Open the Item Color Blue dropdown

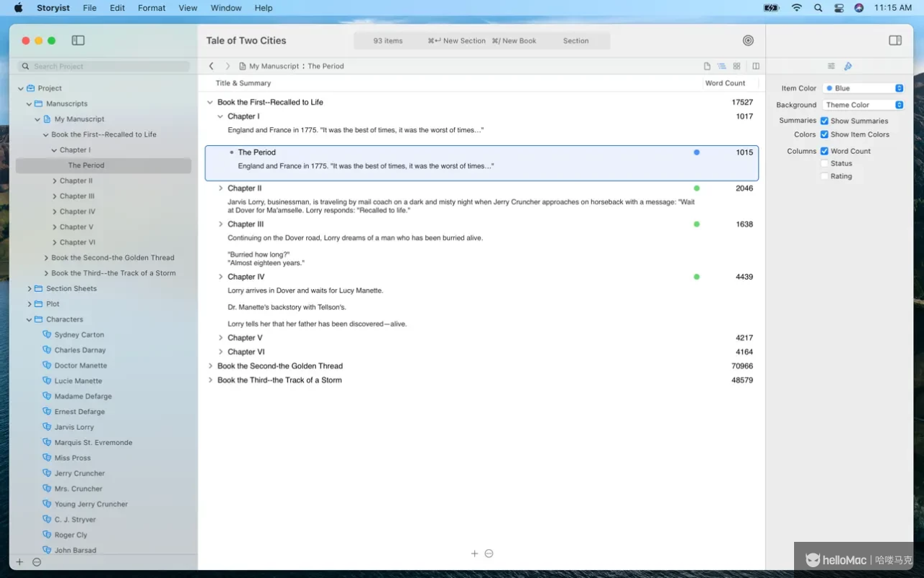pos(863,88)
